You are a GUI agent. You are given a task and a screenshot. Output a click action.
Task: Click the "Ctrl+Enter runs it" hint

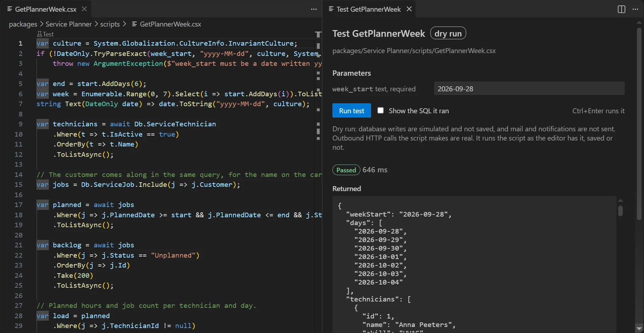(x=598, y=111)
